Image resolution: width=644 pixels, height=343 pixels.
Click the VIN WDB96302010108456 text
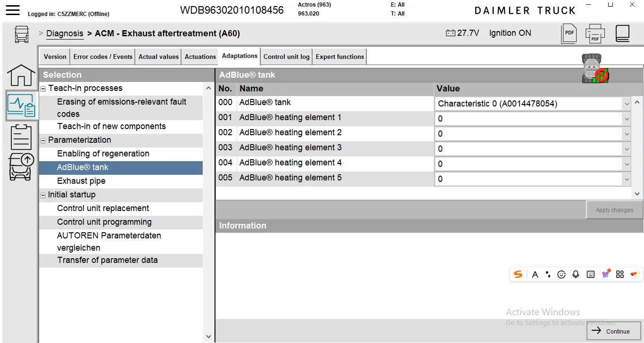(232, 10)
